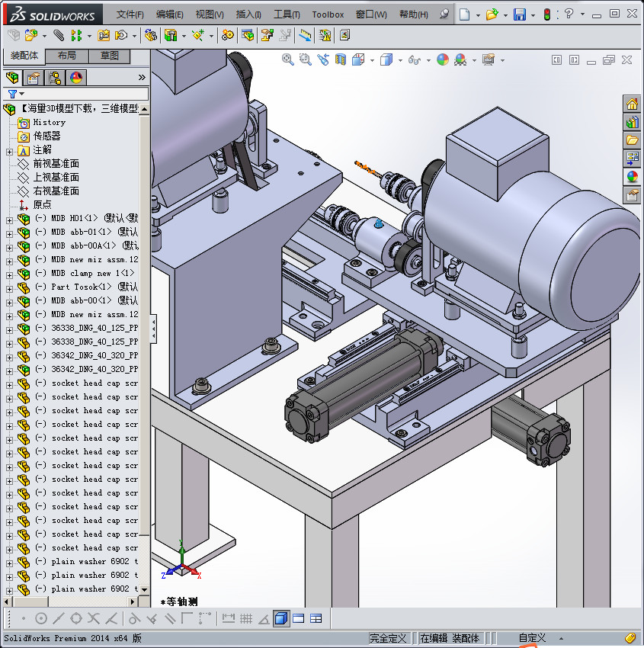Screen dimensions: 644x648
Task: Click the Display Style cube icon
Action: coord(386,60)
